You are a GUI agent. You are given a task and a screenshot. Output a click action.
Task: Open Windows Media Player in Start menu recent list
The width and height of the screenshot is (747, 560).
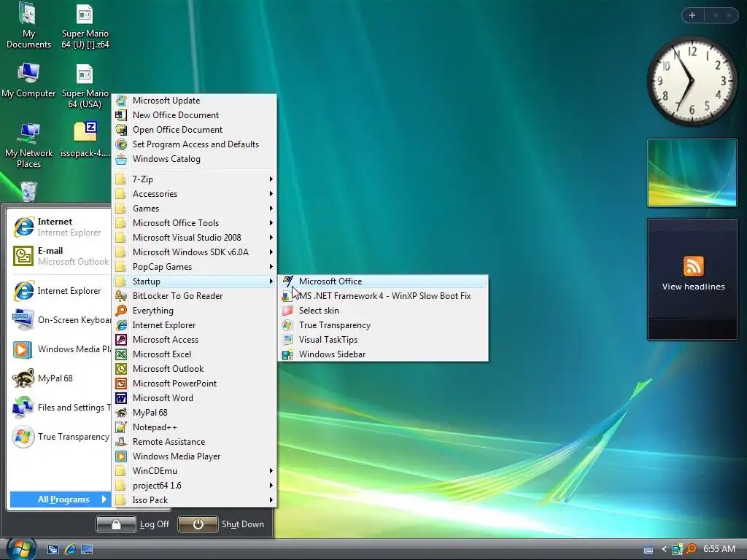point(60,349)
